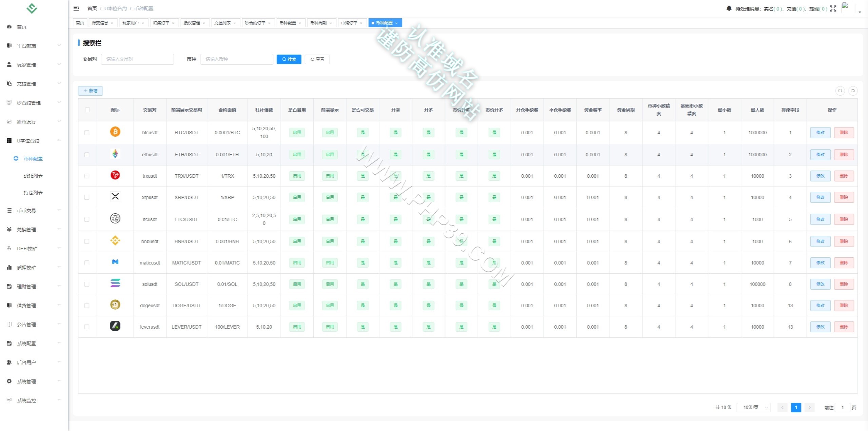Screen dimensions: 868x431
Task: Collapse the sidebar with the hamburger icon
Action: click(76, 8)
